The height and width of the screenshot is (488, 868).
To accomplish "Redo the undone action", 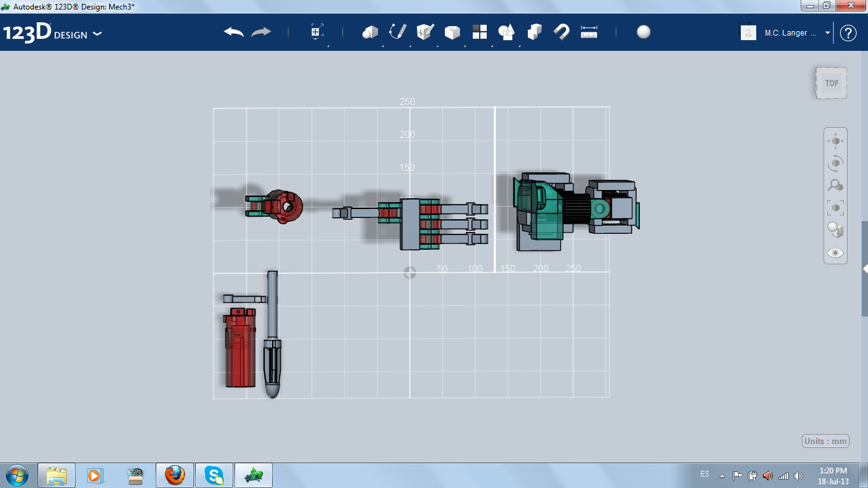I will coord(261,32).
